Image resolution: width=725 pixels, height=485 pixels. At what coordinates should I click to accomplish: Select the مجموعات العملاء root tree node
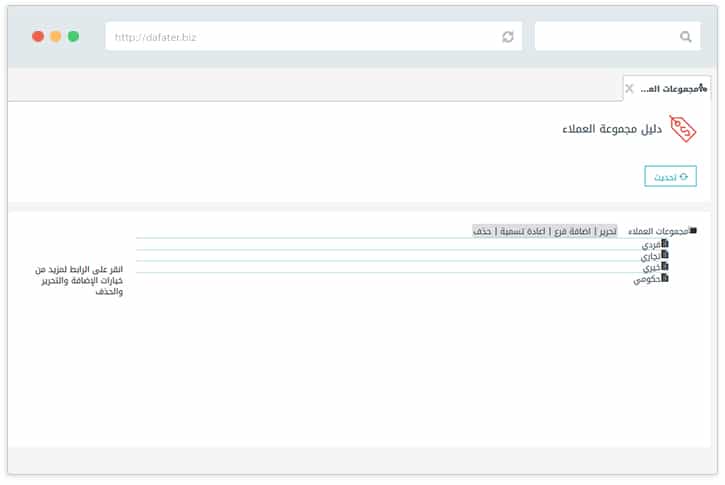(x=658, y=231)
